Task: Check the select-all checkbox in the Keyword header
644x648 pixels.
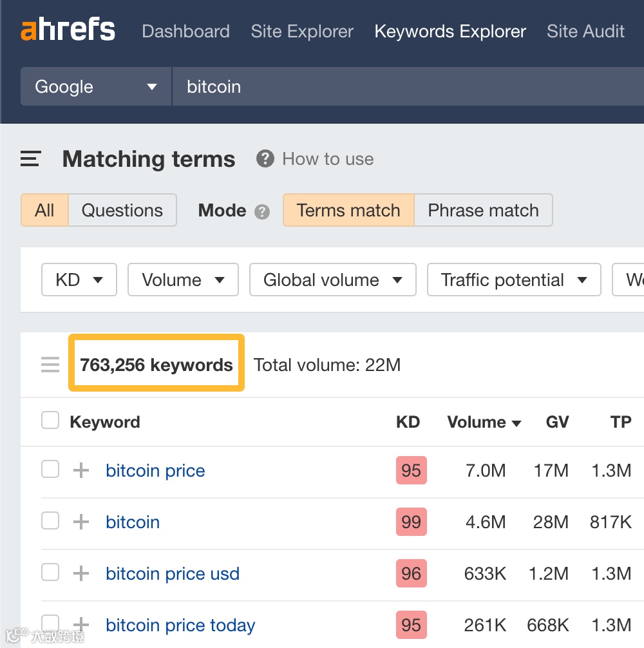Action: point(50,419)
